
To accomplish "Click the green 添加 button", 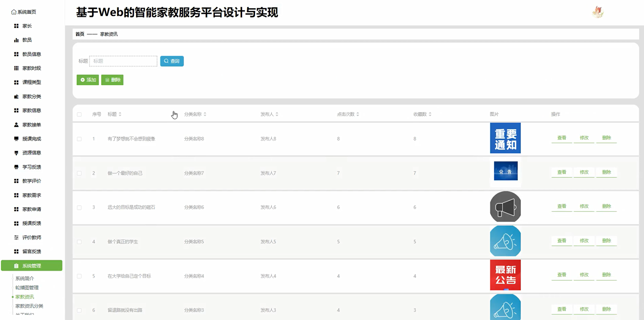I will 88,80.
